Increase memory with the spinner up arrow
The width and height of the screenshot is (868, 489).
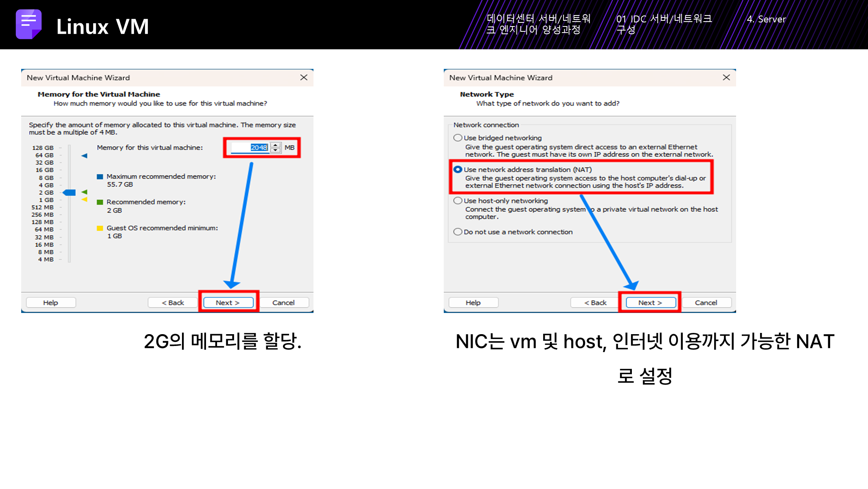(276, 145)
